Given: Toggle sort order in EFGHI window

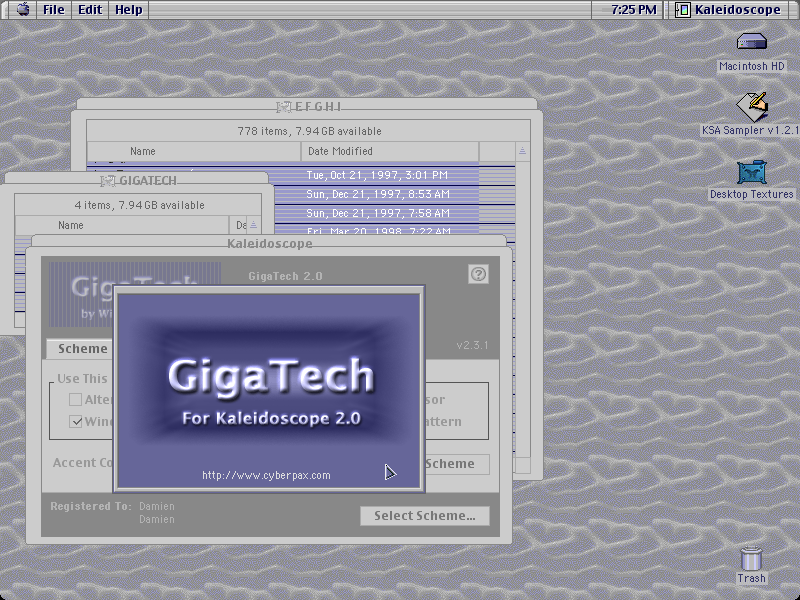Looking at the screenshot, I should coord(522,151).
